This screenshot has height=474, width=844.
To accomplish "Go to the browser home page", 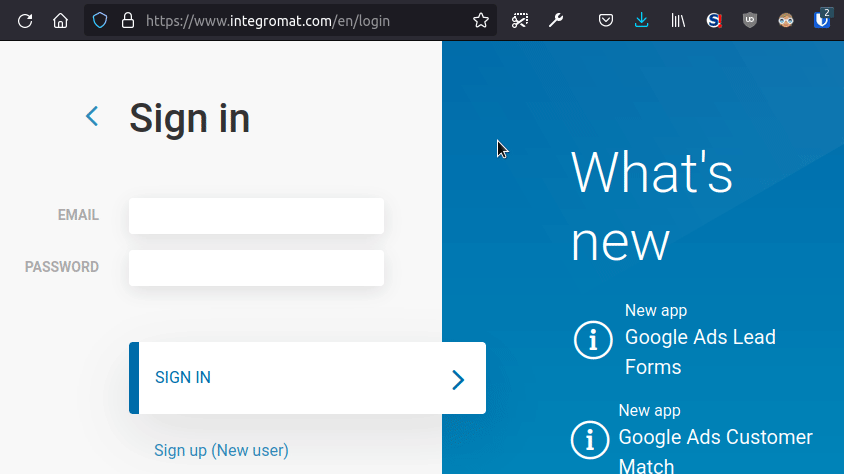I will (x=60, y=20).
